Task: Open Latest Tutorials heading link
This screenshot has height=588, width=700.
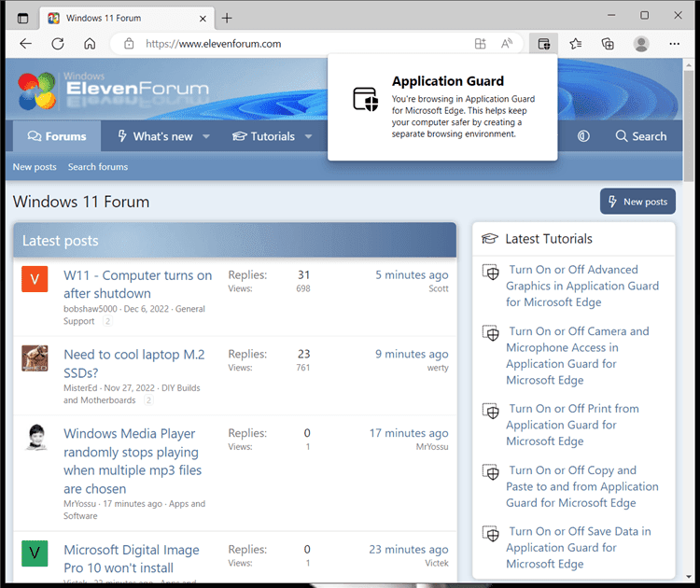Action: (549, 239)
